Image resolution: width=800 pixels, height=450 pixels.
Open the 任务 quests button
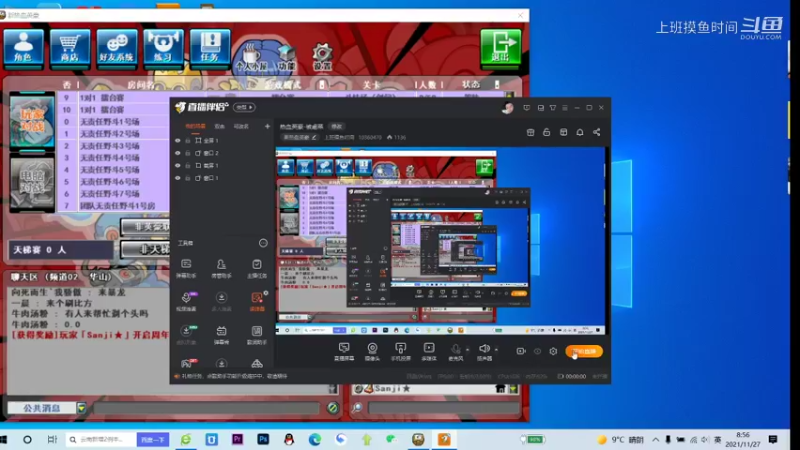click(x=210, y=47)
